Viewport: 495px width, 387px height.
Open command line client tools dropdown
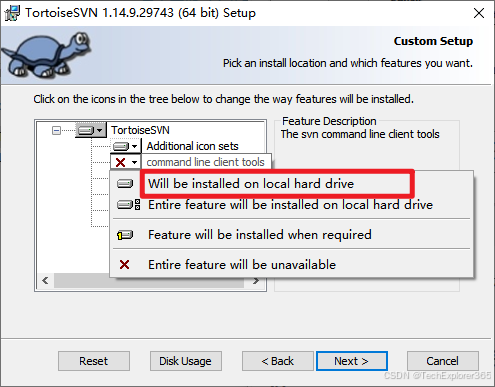click(x=126, y=162)
